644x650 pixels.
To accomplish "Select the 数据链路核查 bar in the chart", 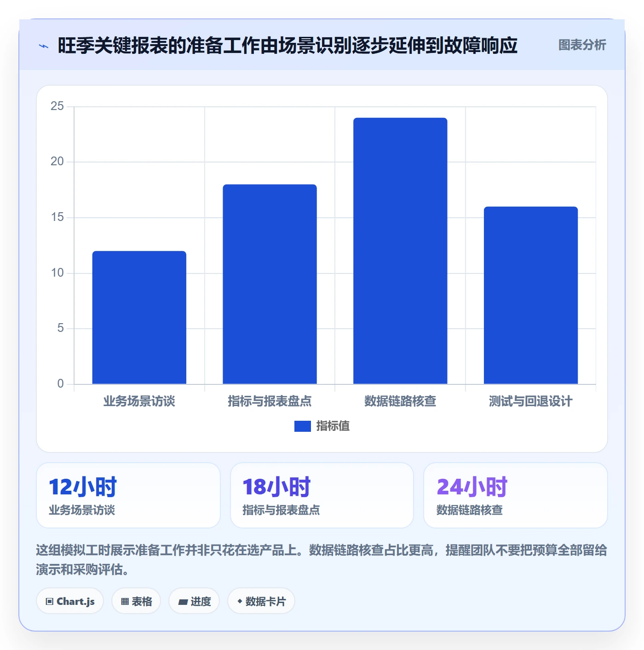I will tap(400, 251).
